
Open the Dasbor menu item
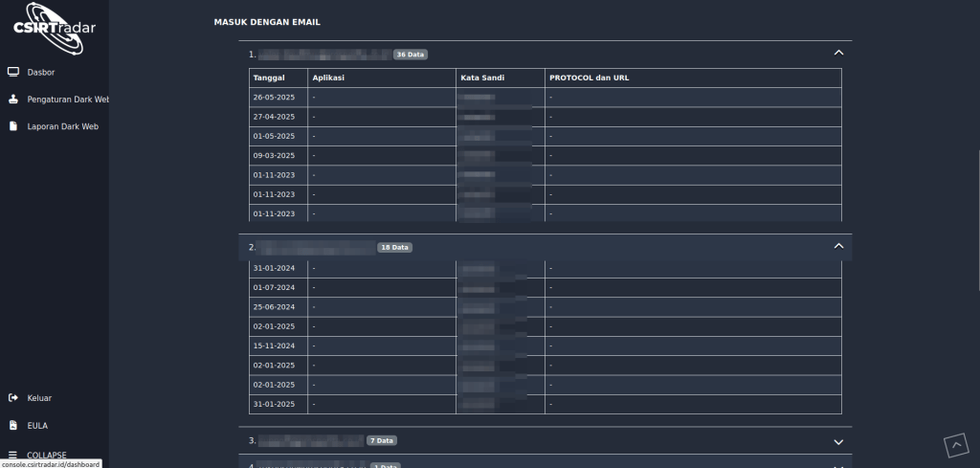click(x=40, y=73)
